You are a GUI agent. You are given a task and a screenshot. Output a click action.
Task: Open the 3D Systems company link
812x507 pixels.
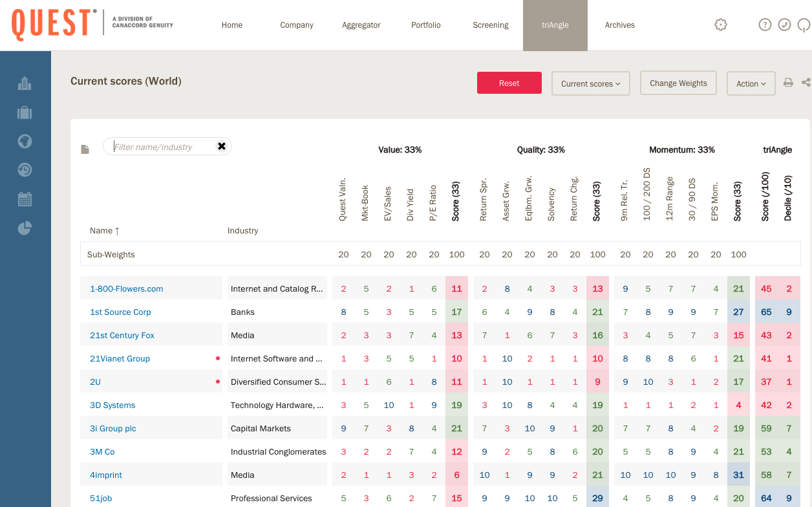point(112,405)
